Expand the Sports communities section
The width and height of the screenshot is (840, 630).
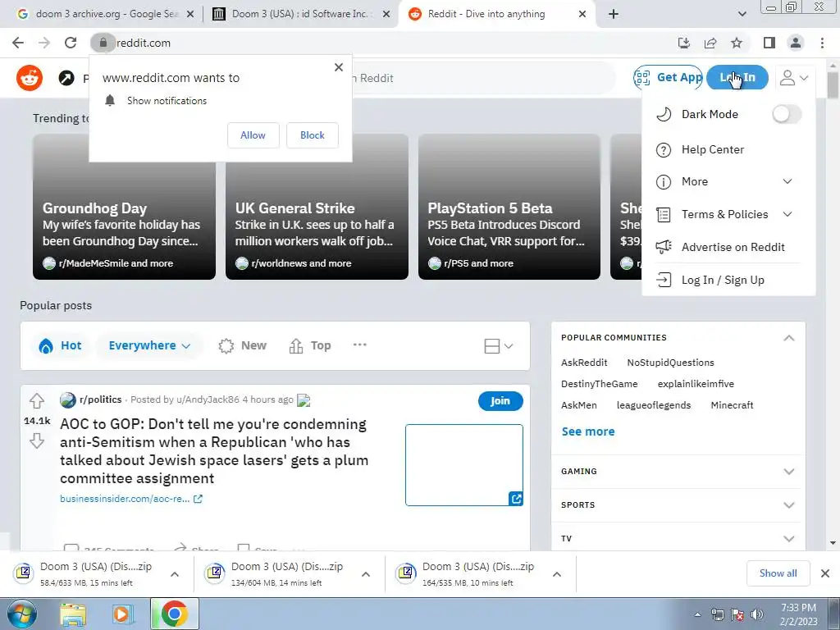pos(788,505)
